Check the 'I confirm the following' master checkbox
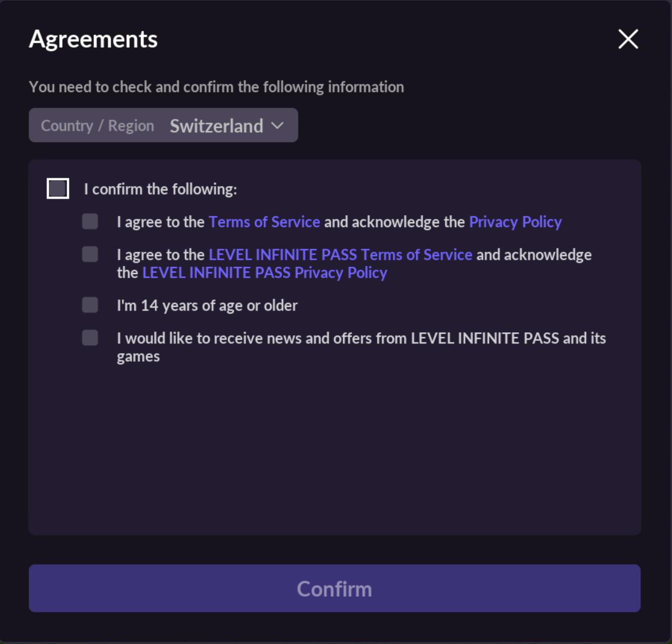Screen dimensions: 672x644 point(58,188)
